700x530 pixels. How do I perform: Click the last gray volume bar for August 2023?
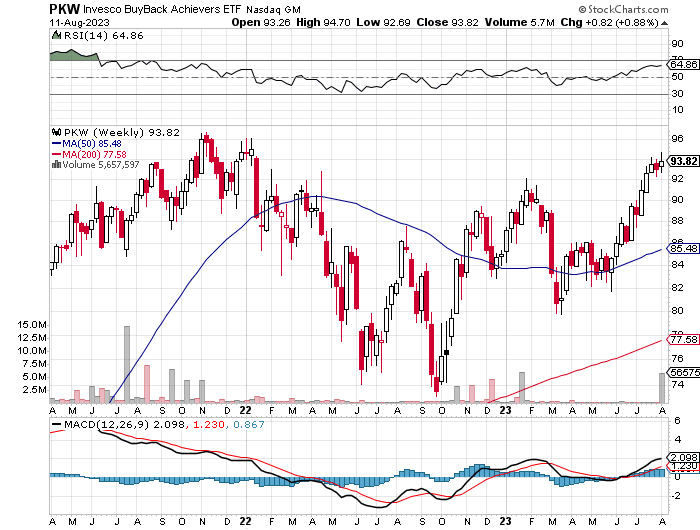[x=662, y=388]
